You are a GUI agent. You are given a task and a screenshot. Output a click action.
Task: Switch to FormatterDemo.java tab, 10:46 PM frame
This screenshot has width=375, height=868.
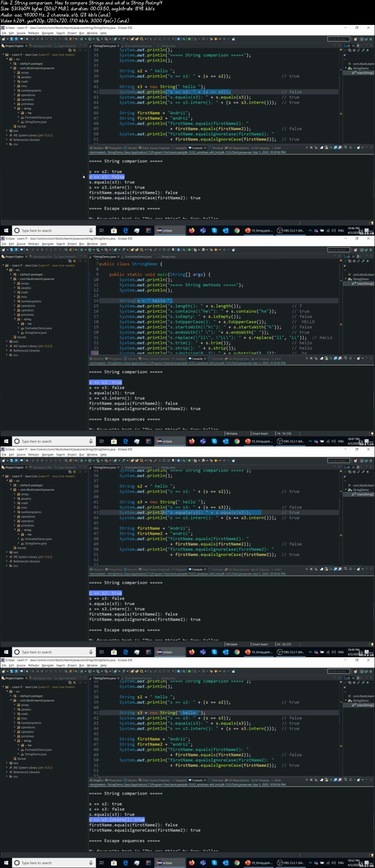click(x=138, y=46)
